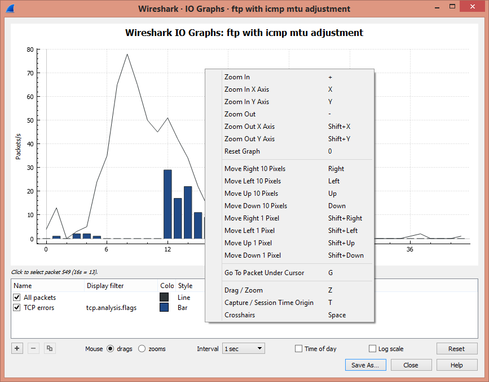Toggle the TCP errors checkbox
This screenshot has width=489, height=382.
[x=17, y=307]
